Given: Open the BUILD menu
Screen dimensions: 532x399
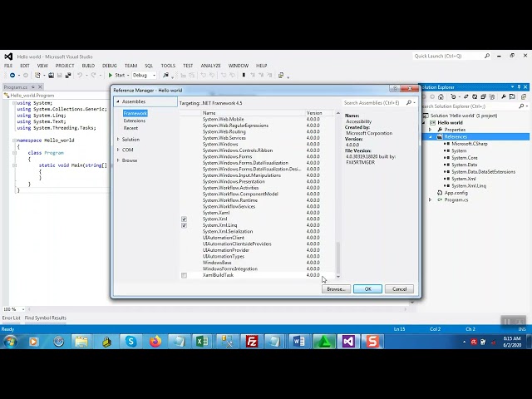Looking at the screenshot, I should click(x=88, y=66).
